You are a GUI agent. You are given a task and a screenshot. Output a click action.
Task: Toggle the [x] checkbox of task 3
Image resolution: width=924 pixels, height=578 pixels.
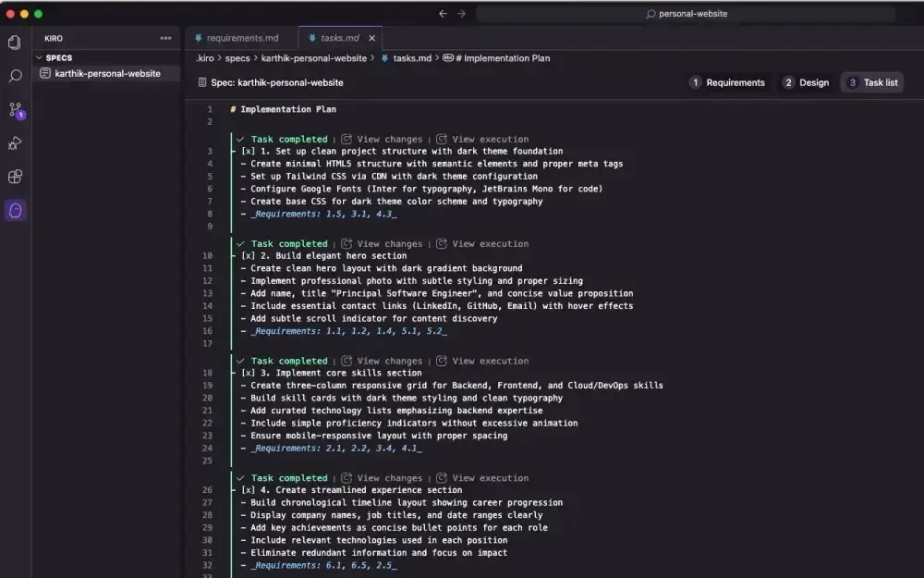pos(248,373)
